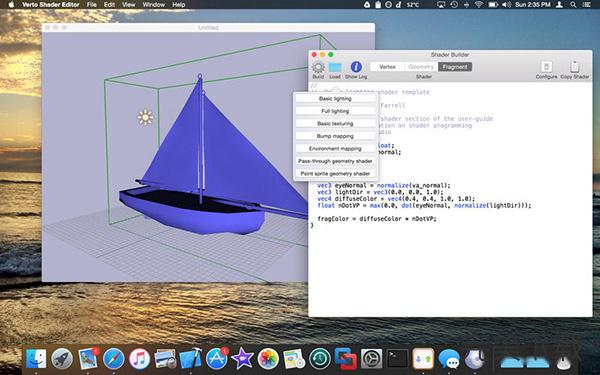
Task: Open Spotlight search in the menu bar
Action: 573,5
